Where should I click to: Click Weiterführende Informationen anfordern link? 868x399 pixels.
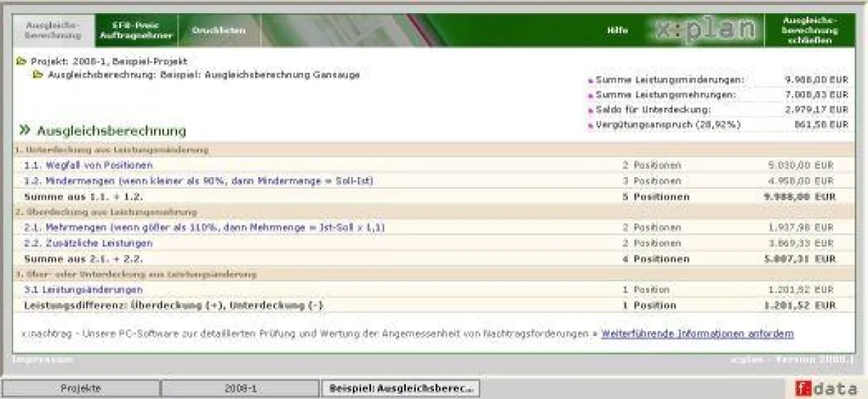pos(697,334)
